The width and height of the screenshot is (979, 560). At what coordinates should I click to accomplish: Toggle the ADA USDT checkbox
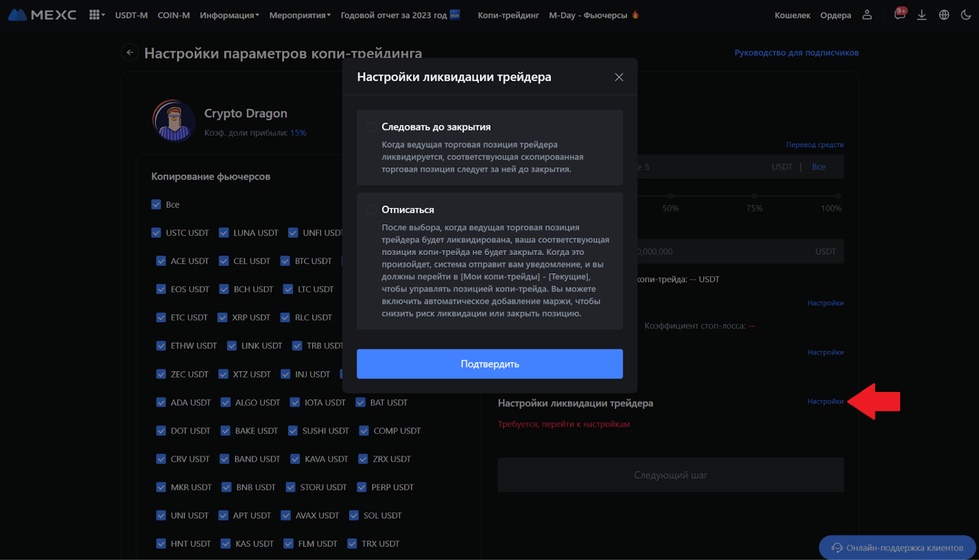[x=161, y=402]
